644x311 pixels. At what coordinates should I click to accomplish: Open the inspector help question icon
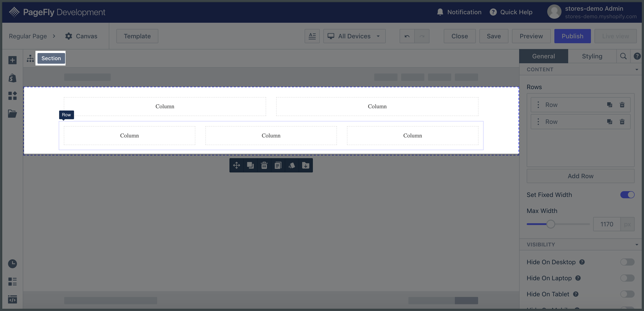point(637,56)
